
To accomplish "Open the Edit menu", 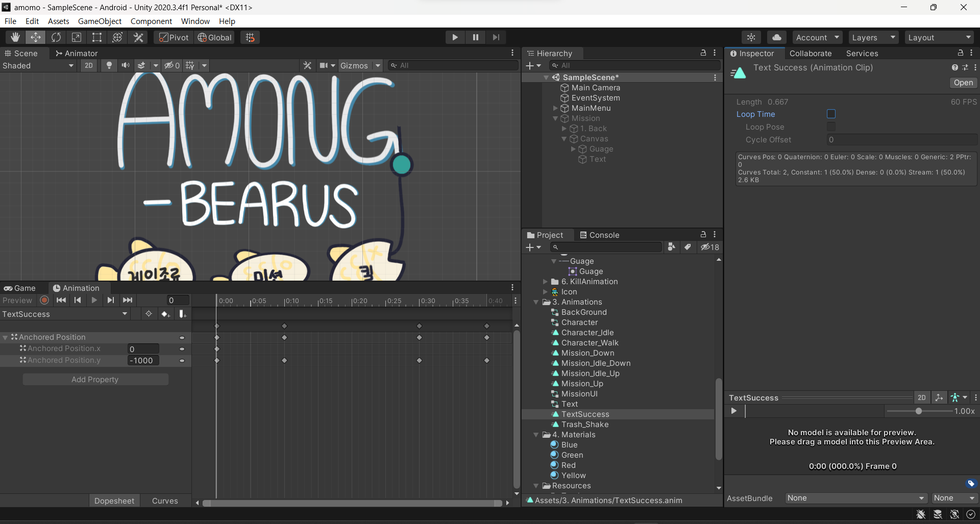I will (32, 21).
